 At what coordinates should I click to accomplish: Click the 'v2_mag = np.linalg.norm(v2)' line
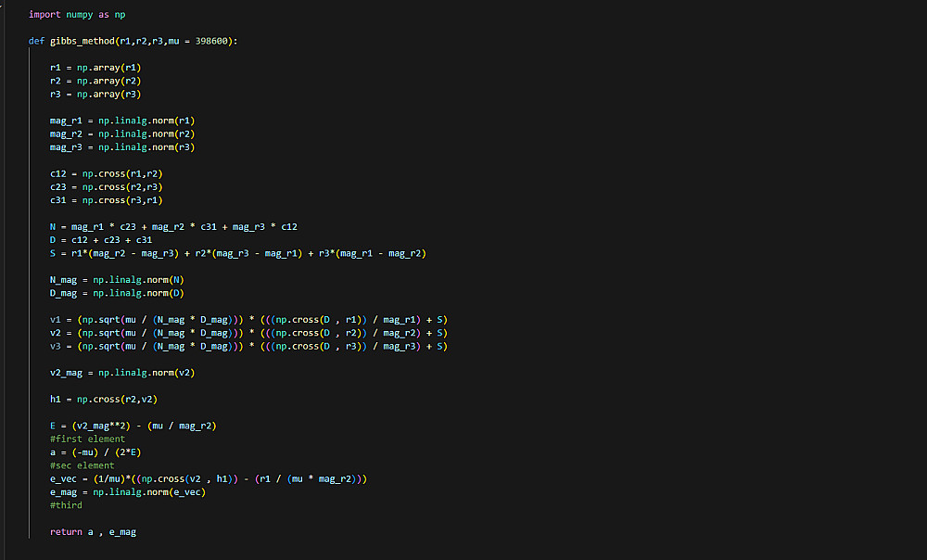(121, 373)
